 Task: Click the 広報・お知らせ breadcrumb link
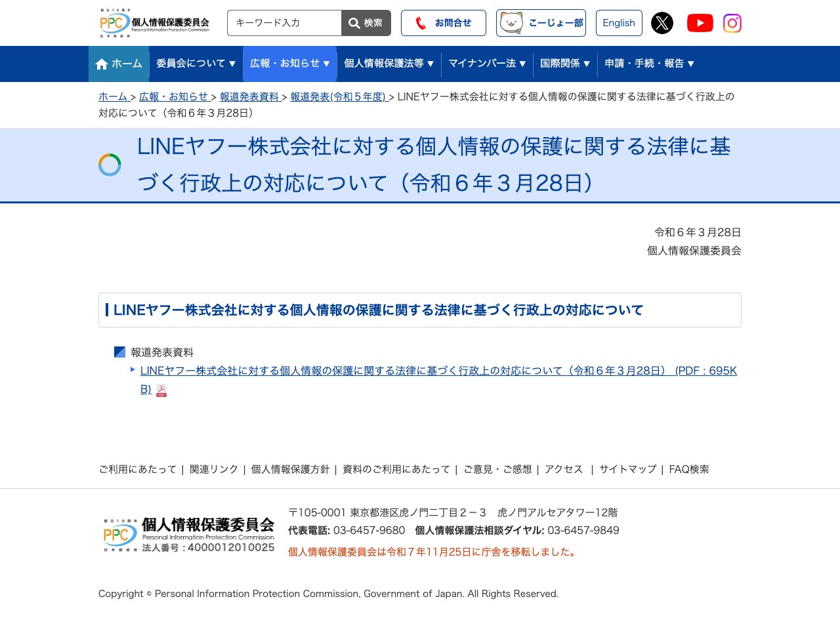point(174,96)
